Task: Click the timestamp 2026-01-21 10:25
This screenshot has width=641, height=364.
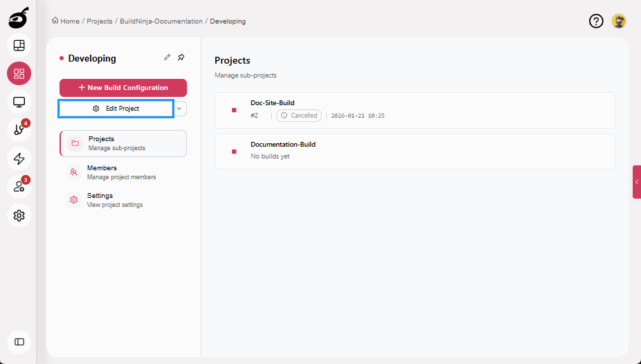Action: (x=358, y=116)
